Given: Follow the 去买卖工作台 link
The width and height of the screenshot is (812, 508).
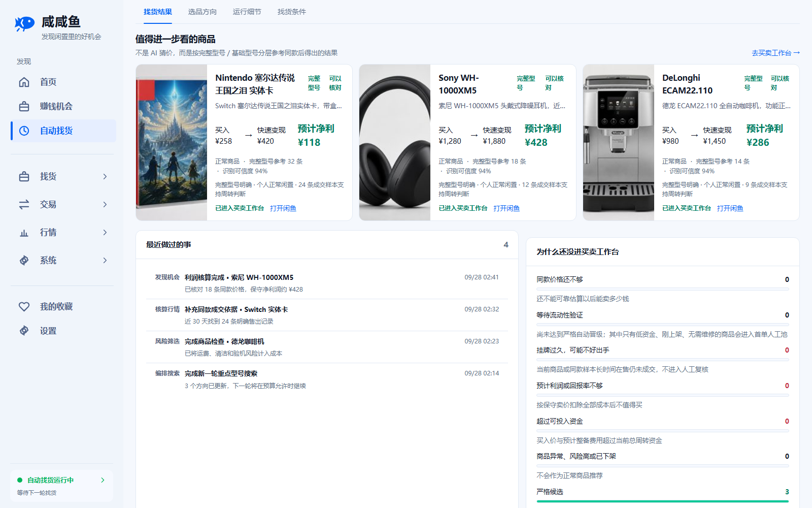Looking at the screenshot, I should click(775, 53).
